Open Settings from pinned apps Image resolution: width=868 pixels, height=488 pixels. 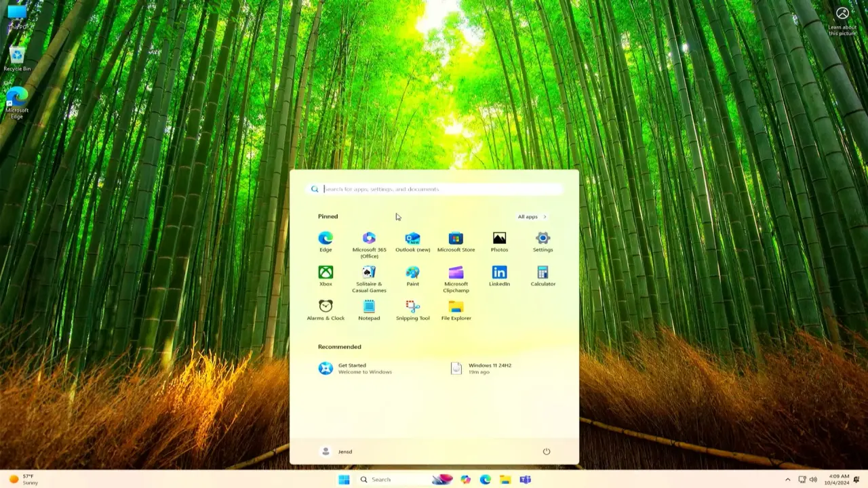point(542,241)
